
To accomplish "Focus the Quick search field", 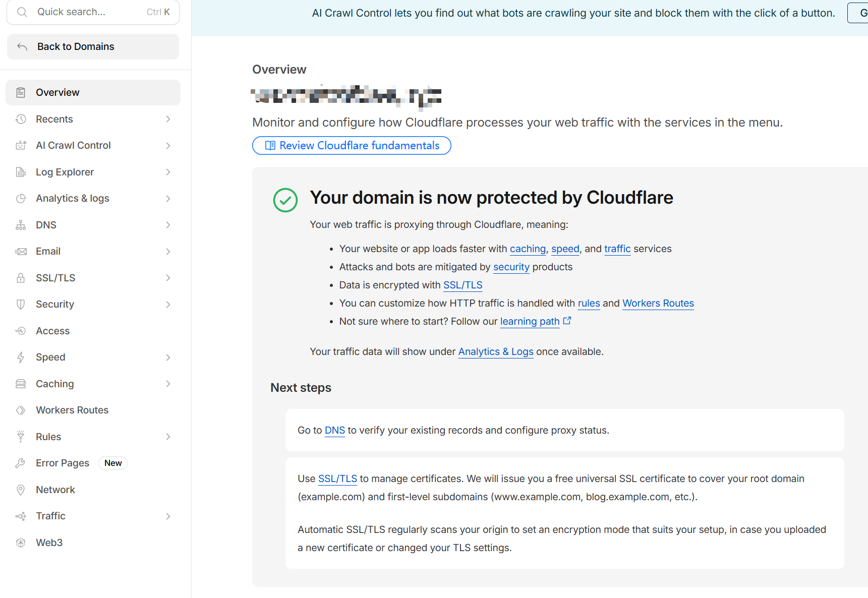I will tap(93, 12).
